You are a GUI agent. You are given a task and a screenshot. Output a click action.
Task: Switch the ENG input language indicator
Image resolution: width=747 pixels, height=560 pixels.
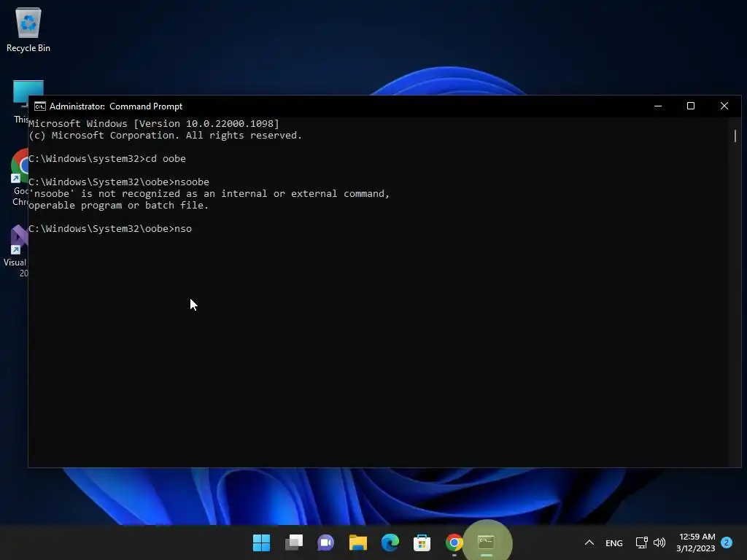614,542
